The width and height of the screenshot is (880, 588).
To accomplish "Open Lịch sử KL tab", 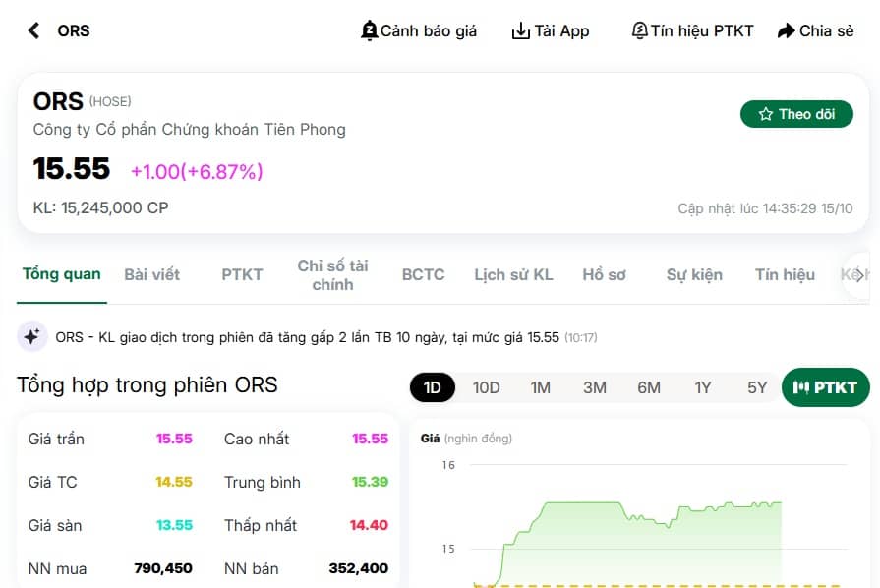I will tap(513, 275).
